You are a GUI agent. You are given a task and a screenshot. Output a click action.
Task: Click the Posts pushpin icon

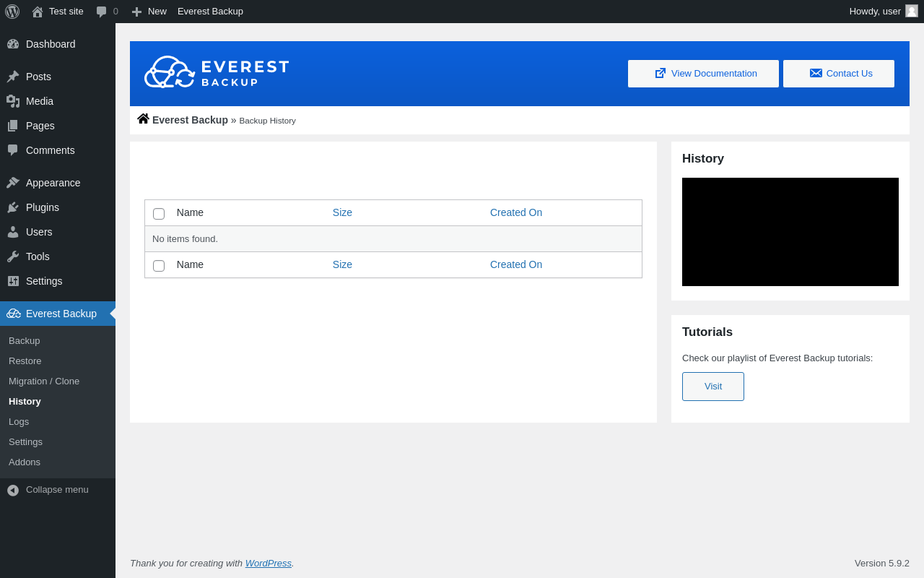[x=13, y=77]
